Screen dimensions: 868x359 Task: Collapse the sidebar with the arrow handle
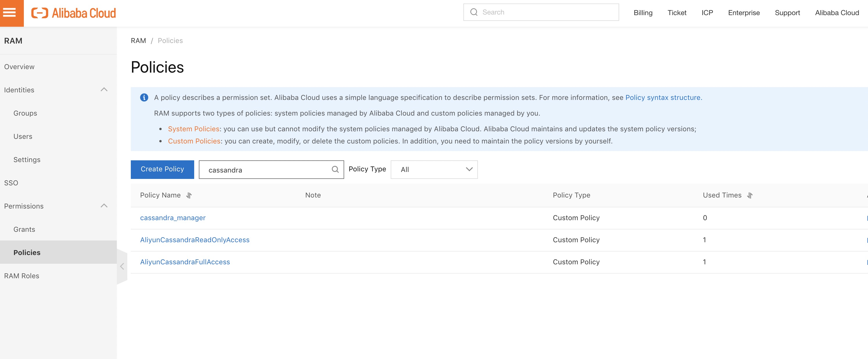122,266
